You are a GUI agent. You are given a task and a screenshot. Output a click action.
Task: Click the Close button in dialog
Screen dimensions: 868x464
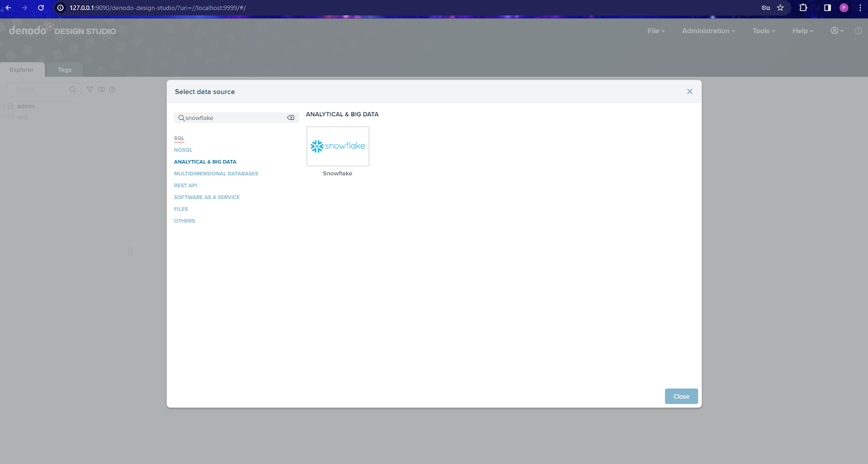(x=681, y=396)
